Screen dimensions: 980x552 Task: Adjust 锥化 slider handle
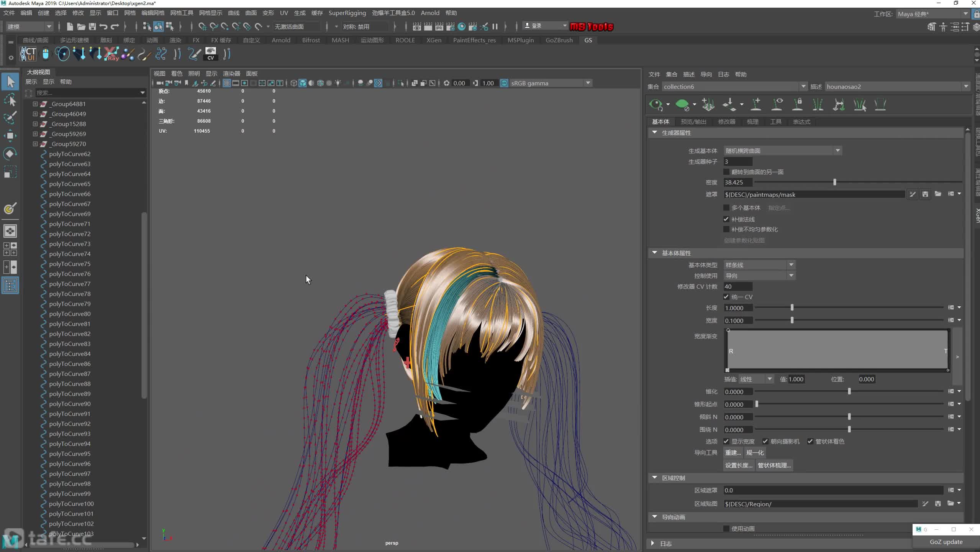[849, 392]
